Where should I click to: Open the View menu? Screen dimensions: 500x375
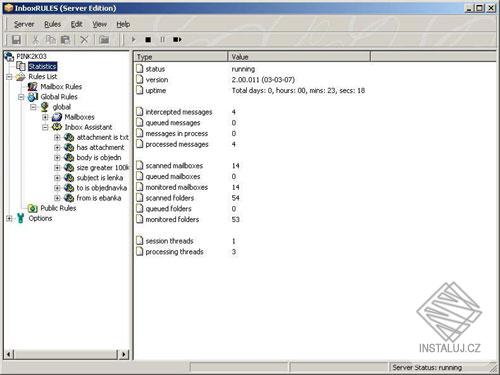99,24
